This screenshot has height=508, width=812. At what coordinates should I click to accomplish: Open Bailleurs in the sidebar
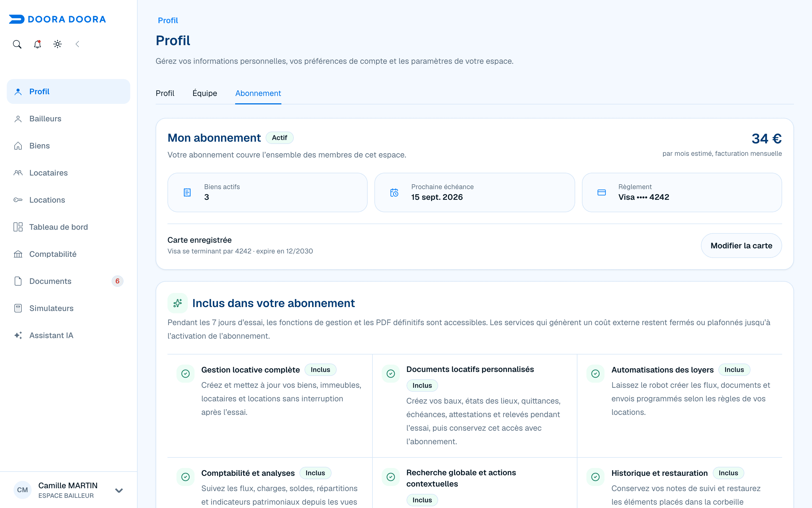point(69,119)
